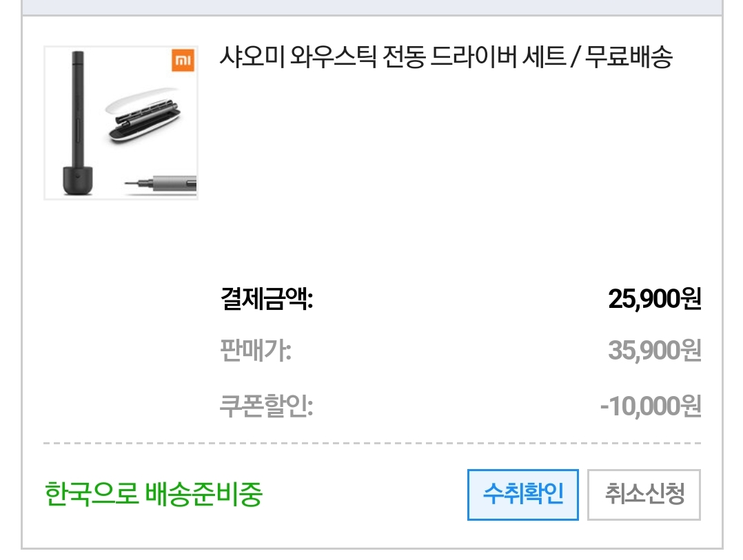This screenshot has height=560, width=743.
Task: Click the -10,000원 coupon discount amount
Action: pyautogui.click(x=650, y=406)
